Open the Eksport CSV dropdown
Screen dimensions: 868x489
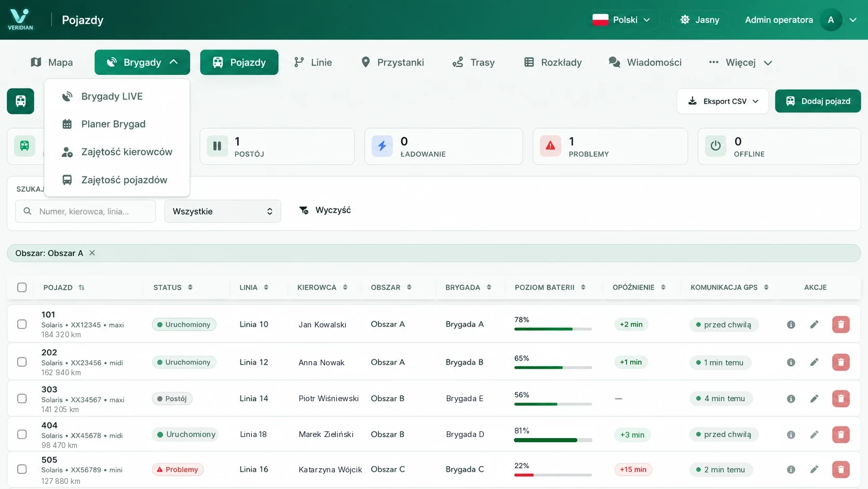723,101
